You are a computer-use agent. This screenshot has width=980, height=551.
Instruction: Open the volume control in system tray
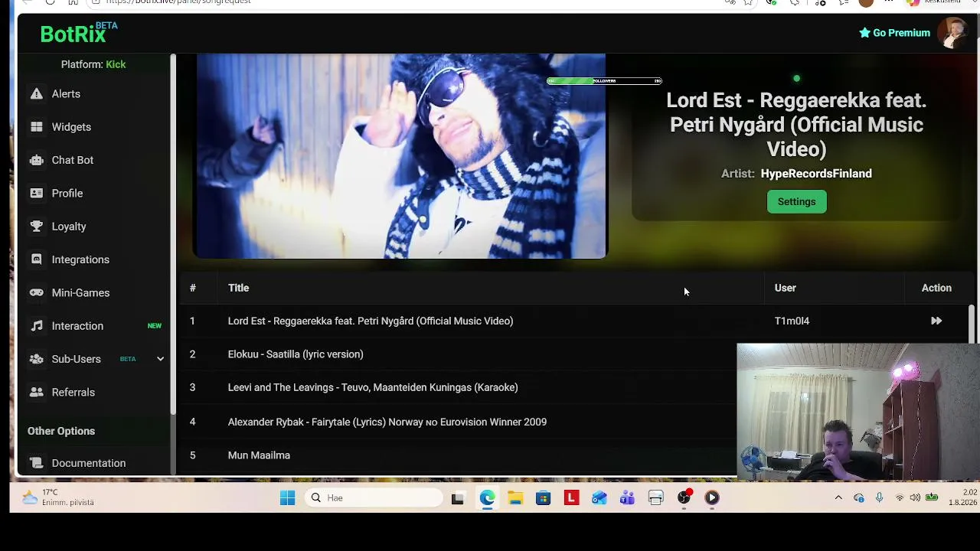915,498
